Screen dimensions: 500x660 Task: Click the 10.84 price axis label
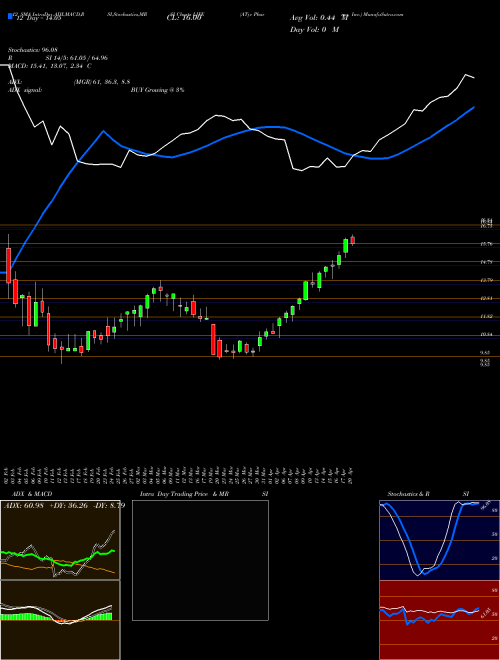coord(486,334)
